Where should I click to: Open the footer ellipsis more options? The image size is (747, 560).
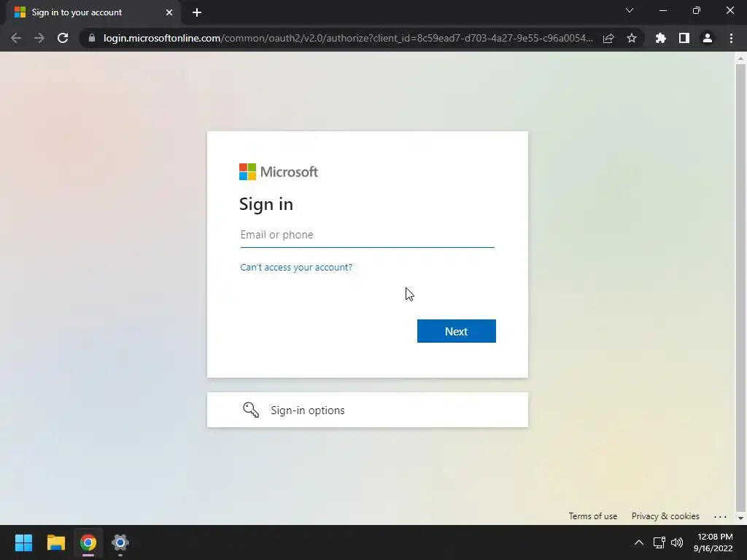[x=720, y=517]
